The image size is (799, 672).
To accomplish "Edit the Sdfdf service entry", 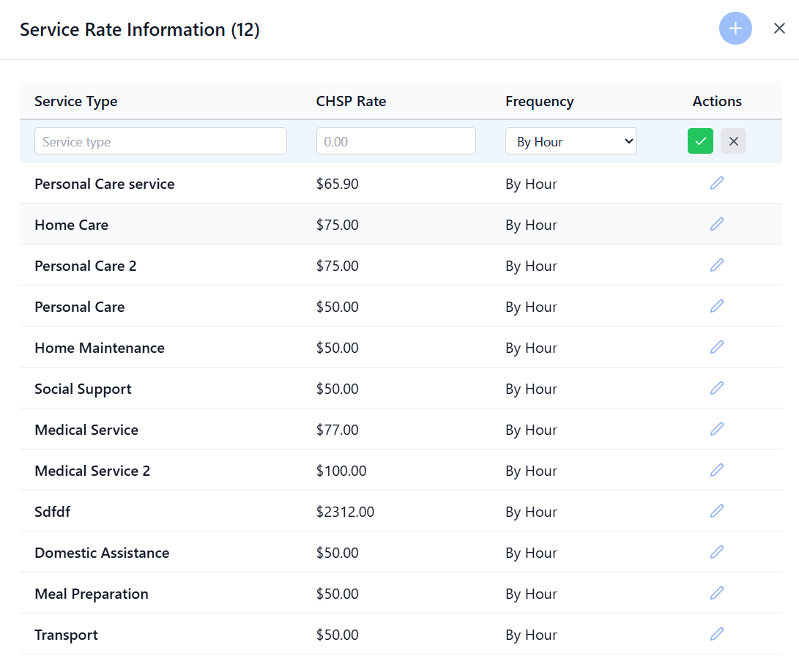I will [716, 511].
